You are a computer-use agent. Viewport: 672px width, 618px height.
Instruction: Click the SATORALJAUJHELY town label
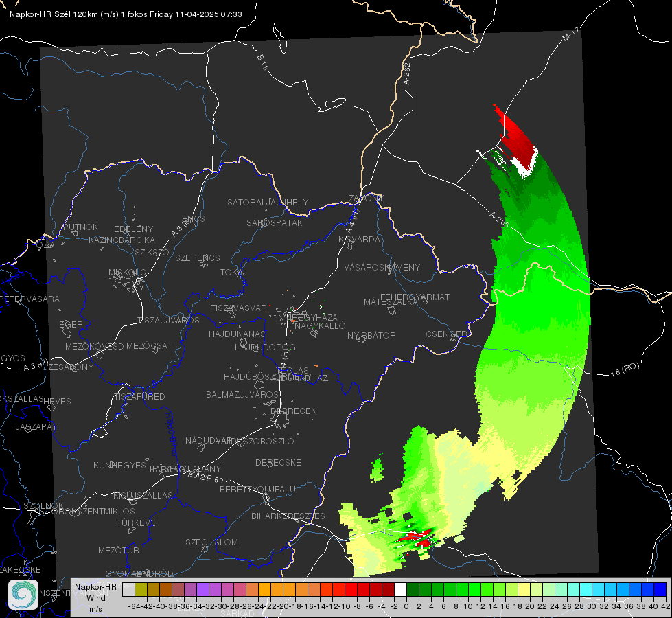tap(268, 203)
